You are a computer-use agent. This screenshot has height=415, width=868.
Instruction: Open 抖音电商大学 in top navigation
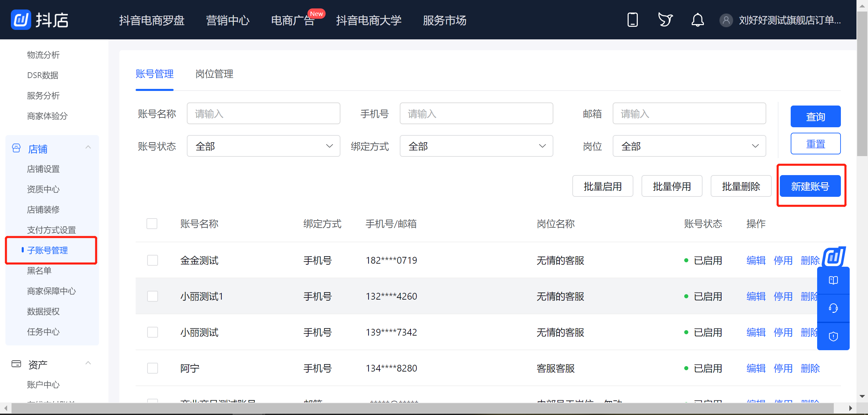click(369, 20)
